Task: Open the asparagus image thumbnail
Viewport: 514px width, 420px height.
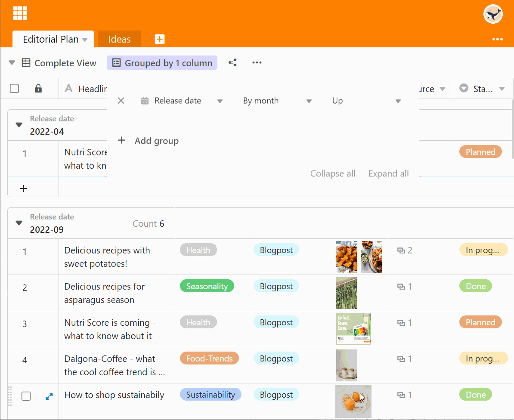Action: [347, 293]
